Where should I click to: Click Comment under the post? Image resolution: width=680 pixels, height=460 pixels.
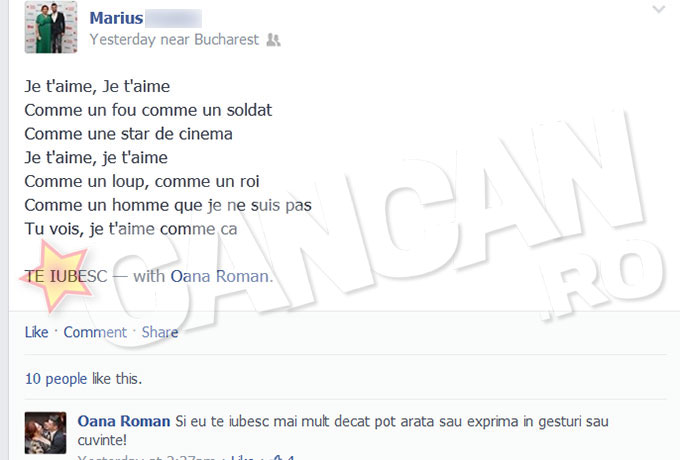click(95, 332)
